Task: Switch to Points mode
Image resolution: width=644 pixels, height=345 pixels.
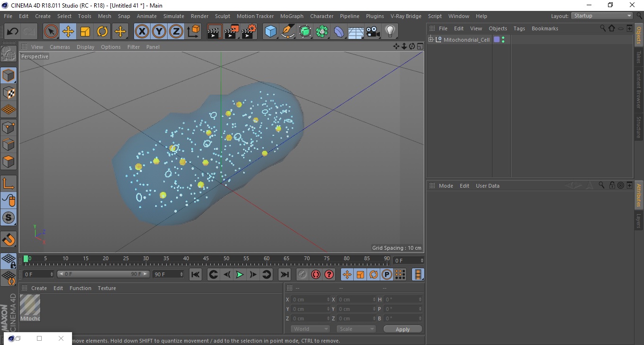Action: tap(9, 127)
